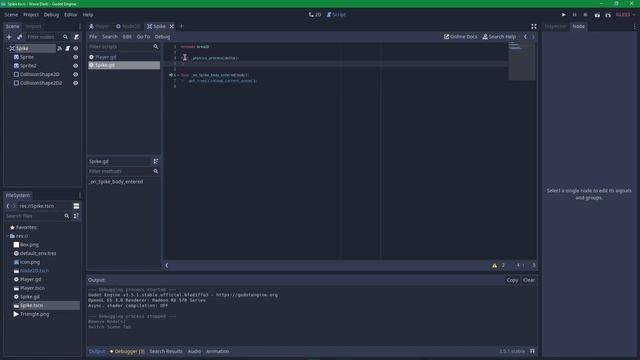Expand the bottom panel toggle icon
640x360 pixels.
click(532, 351)
